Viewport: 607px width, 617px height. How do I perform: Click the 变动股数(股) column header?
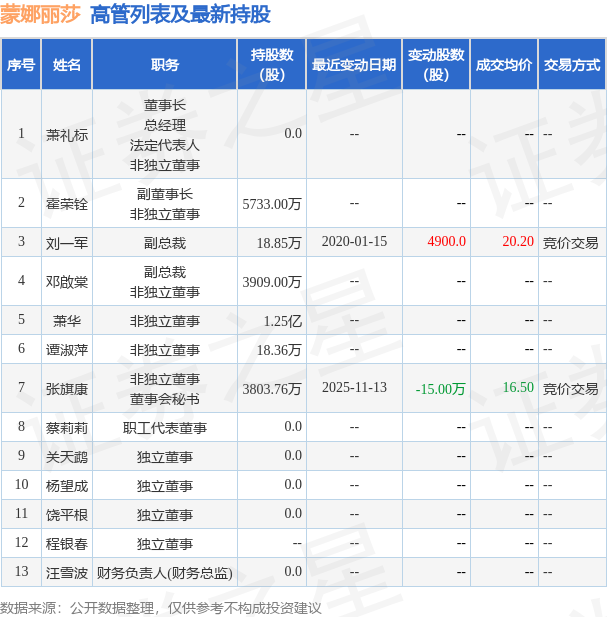click(x=436, y=65)
